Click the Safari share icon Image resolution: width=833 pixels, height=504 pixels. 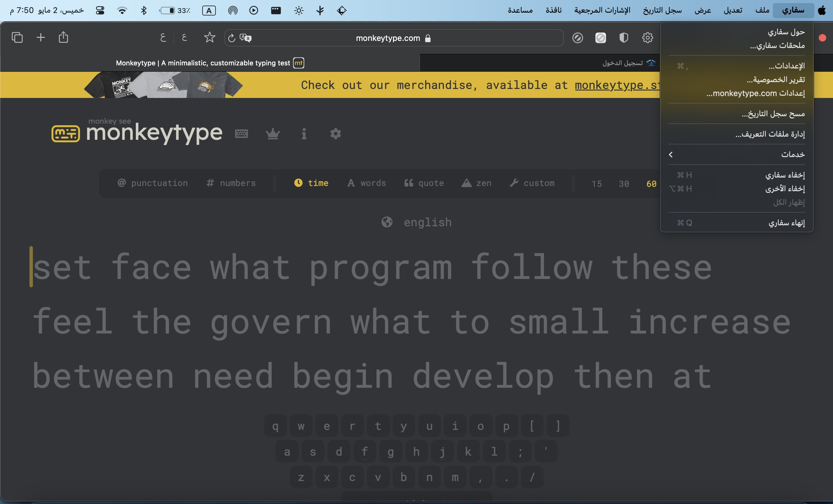tap(63, 38)
